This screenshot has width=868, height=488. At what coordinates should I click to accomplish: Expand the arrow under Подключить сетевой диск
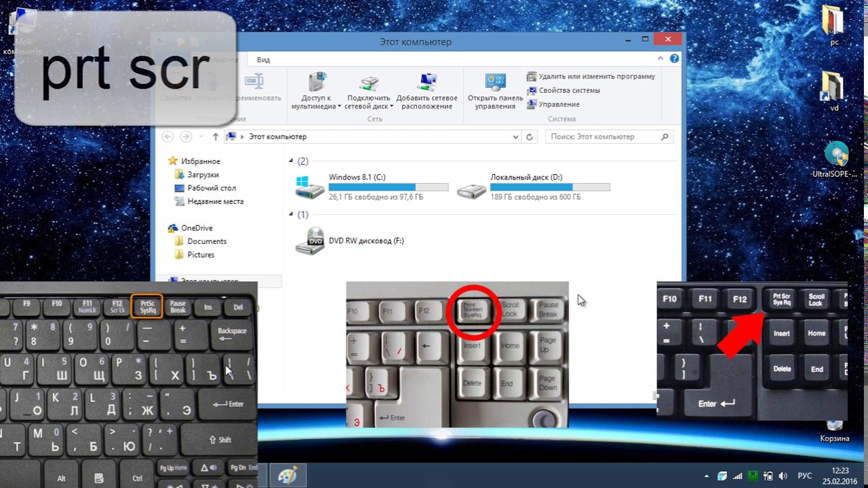(x=391, y=106)
